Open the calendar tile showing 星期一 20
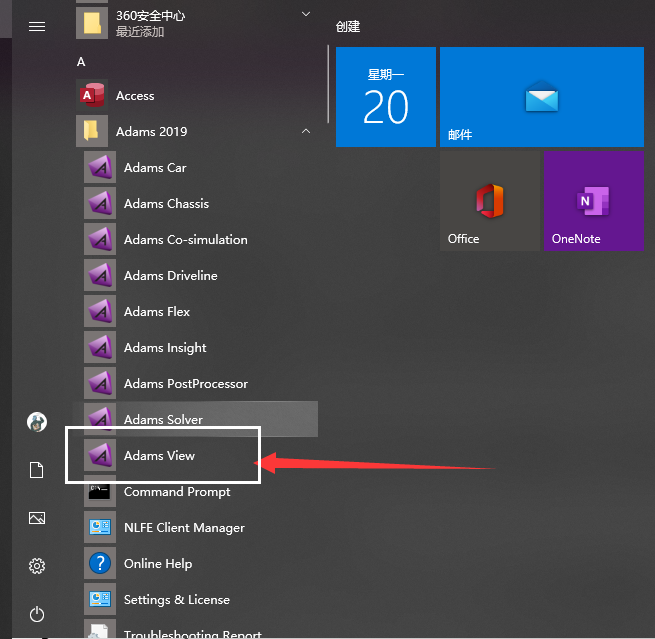 [386, 97]
